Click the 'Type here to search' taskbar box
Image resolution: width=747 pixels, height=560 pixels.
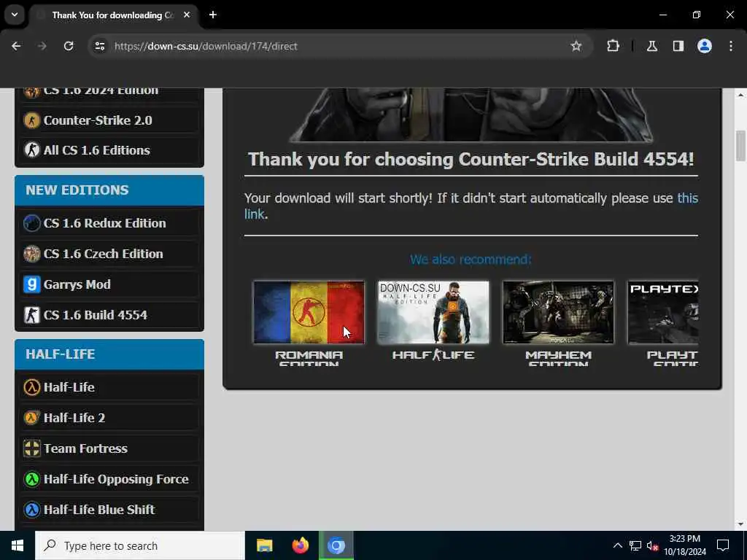tap(140, 545)
